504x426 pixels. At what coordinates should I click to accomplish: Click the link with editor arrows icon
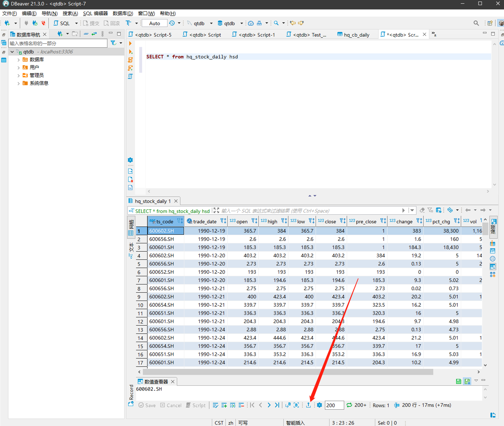(94, 34)
